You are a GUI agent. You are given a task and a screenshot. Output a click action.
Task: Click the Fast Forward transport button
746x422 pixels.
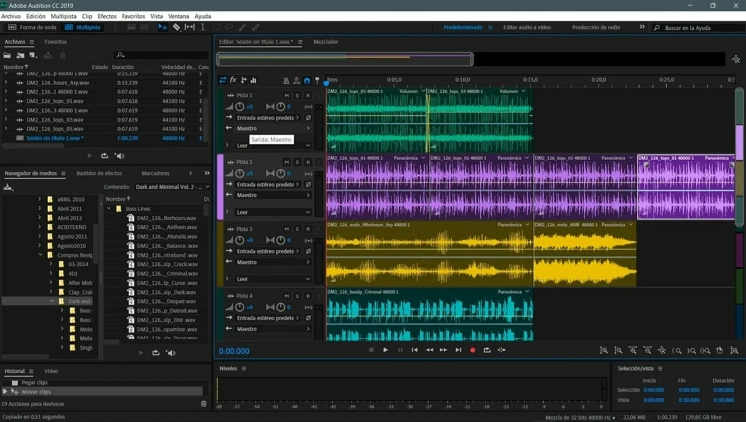[443, 350]
